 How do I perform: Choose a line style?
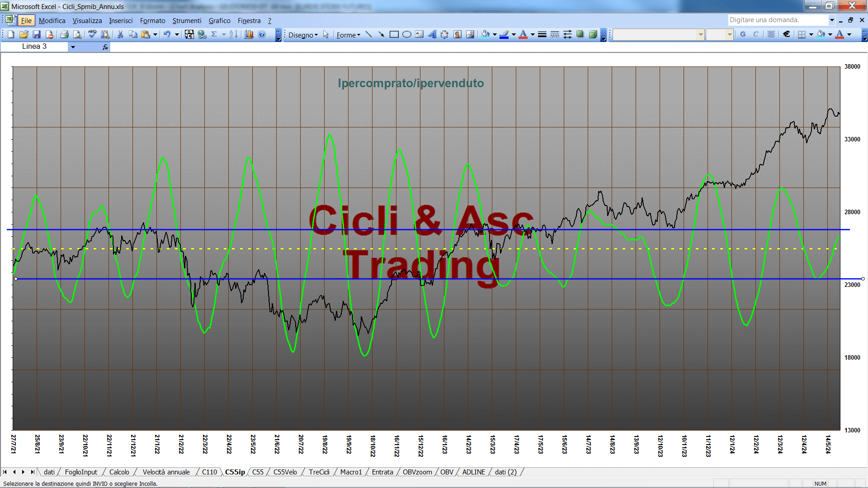coord(542,34)
